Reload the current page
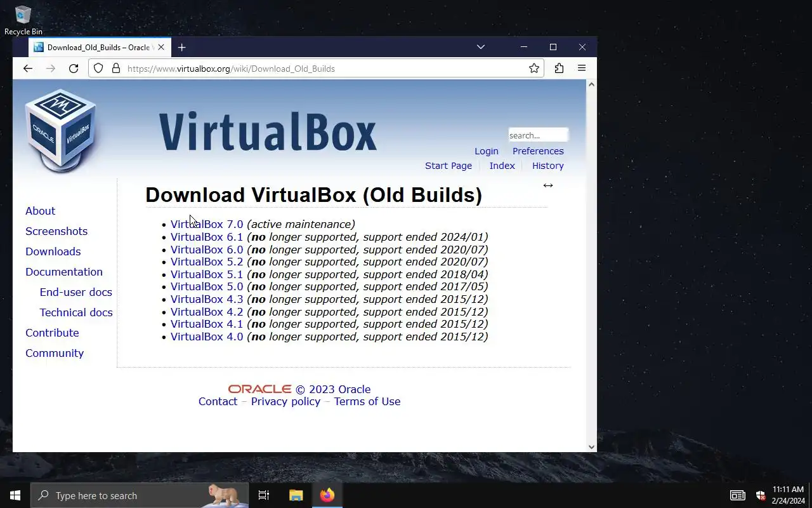Viewport: 812px width, 508px height. tap(74, 69)
